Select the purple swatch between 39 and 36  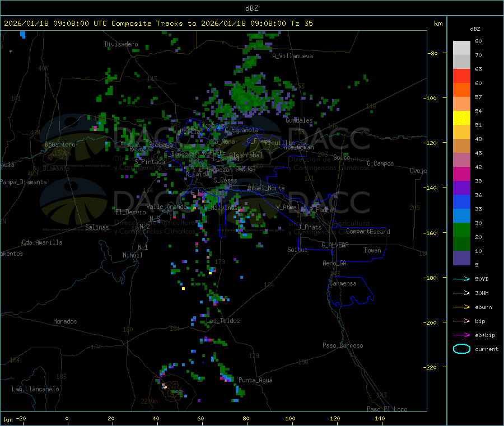(x=461, y=188)
